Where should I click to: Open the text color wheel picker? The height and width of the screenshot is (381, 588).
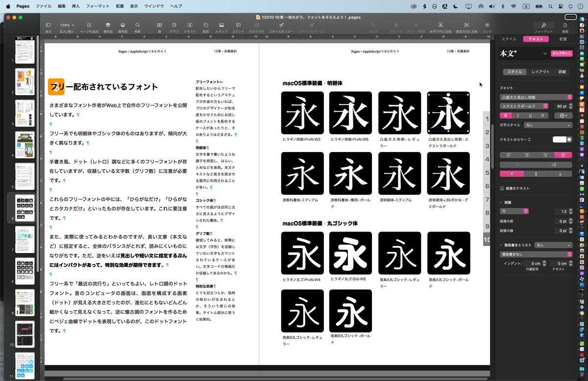tap(569, 140)
